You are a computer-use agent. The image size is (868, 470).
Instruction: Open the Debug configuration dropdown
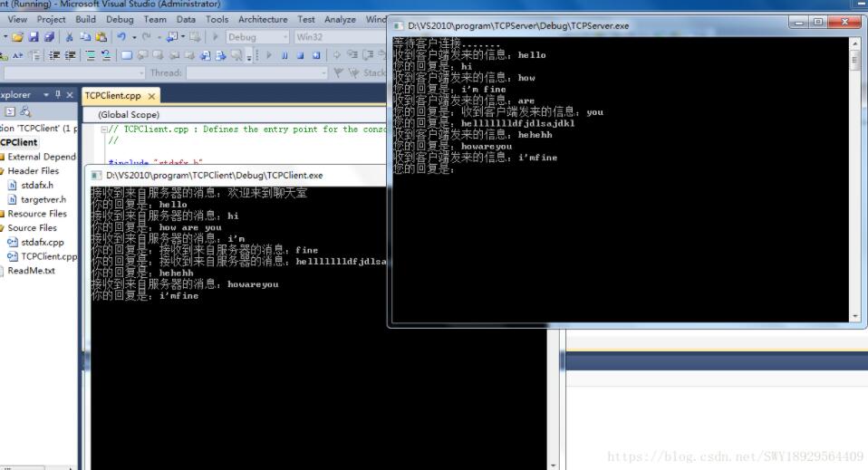257,37
